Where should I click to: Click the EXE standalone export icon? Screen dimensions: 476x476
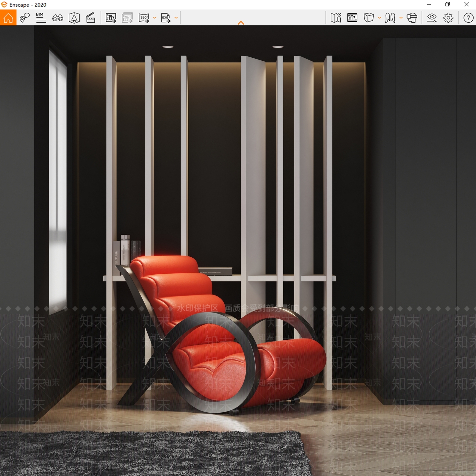coord(166,18)
